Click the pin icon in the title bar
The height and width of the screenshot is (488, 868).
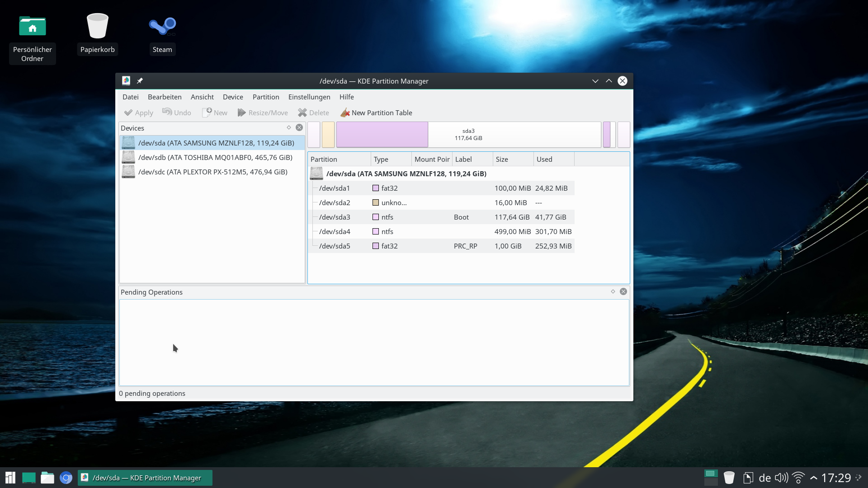[x=140, y=81]
